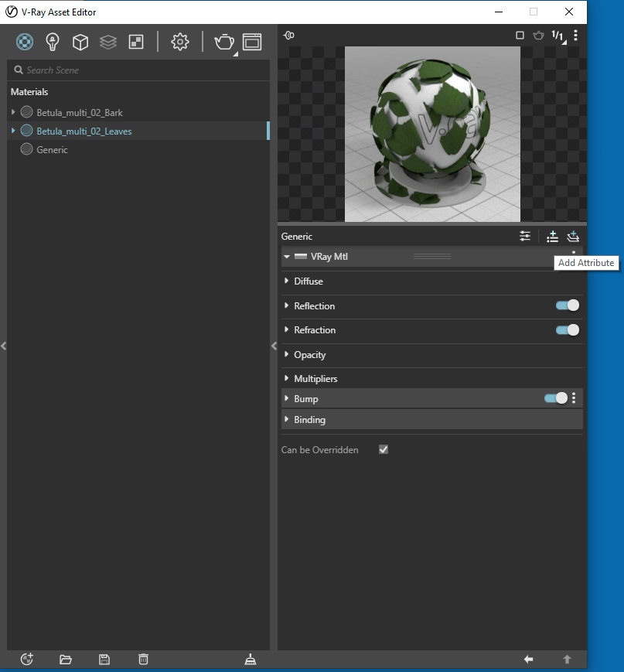
Task: Expand the Refraction section
Action: [x=287, y=329]
